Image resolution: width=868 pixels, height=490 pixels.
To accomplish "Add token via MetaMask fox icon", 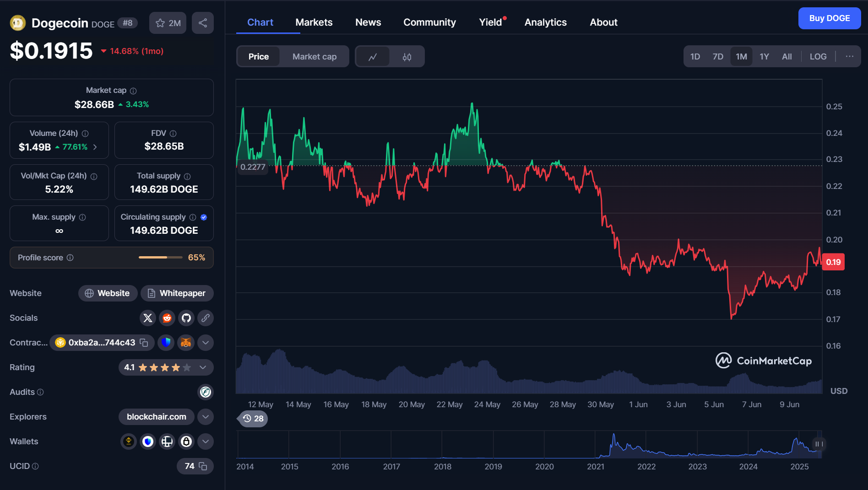I will pyautogui.click(x=186, y=343).
